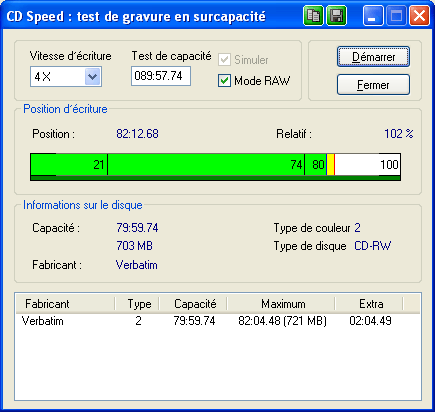435x412 pixels.
Task: Sort list by Fabricant column header
Action: 65,304
